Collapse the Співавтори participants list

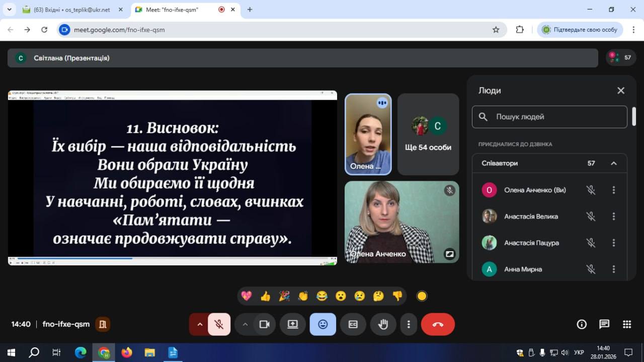(613, 163)
